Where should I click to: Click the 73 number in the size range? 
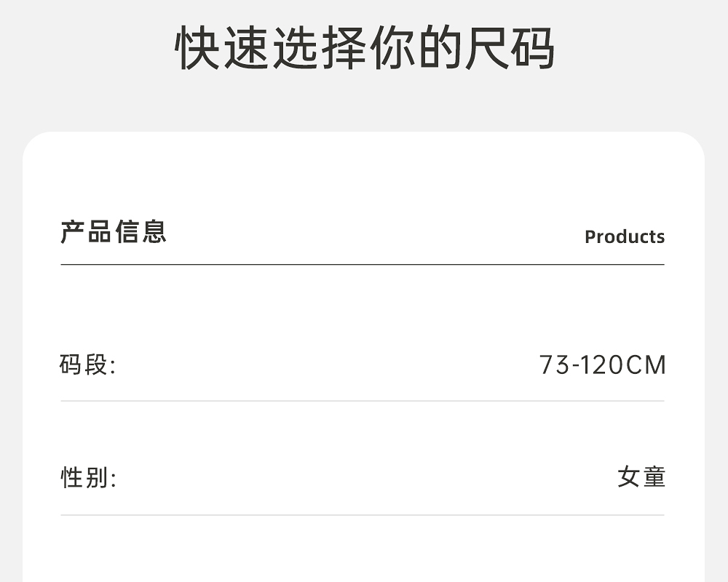pos(553,364)
